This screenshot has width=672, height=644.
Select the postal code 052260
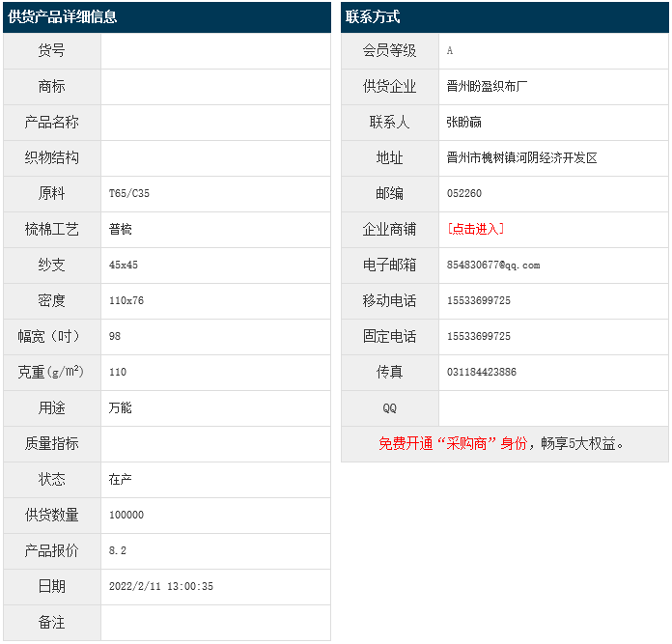[x=464, y=193]
